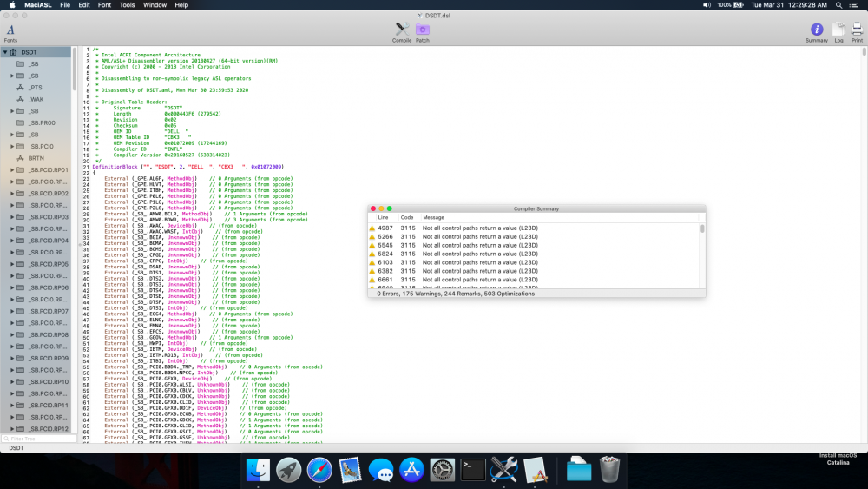This screenshot has width=868, height=489.
Task: Expand the _SB.PCI0.RP02 node
Action: (x=12, y=194)
